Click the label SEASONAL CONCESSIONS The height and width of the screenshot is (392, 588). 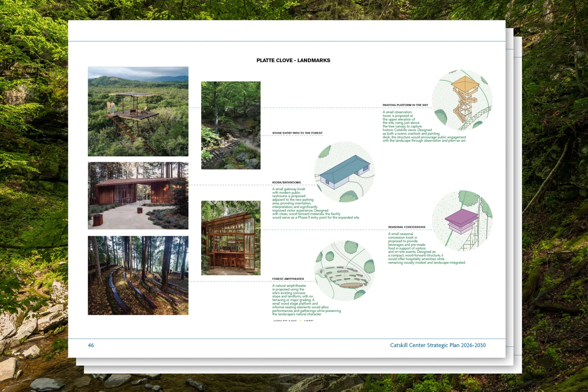[x=406, y=227]
